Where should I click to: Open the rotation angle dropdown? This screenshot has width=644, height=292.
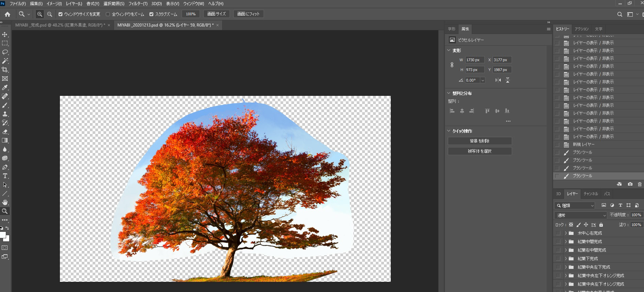tap(483, 80)
